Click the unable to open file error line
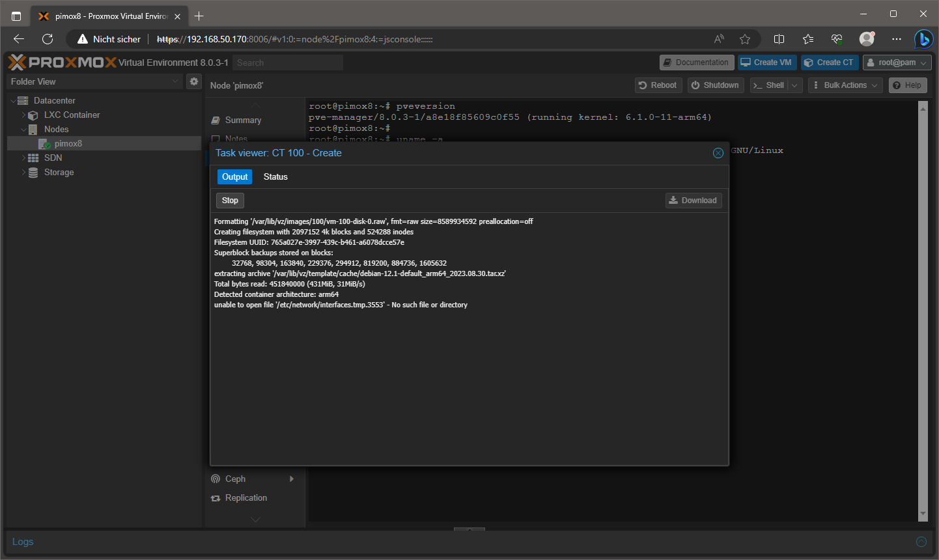This screenshot has width=939, height=560. (341, 305)
